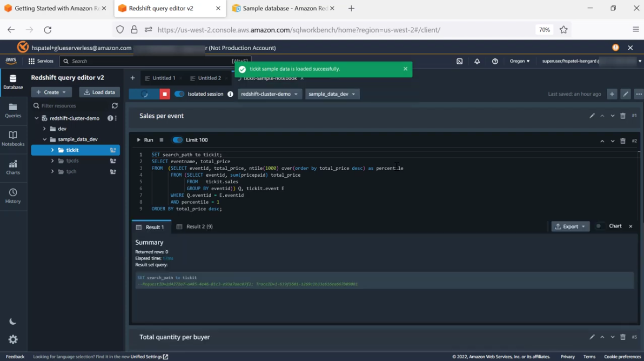
Task: Open a new editor tab with plus
Action: click(x=132, y=78)
